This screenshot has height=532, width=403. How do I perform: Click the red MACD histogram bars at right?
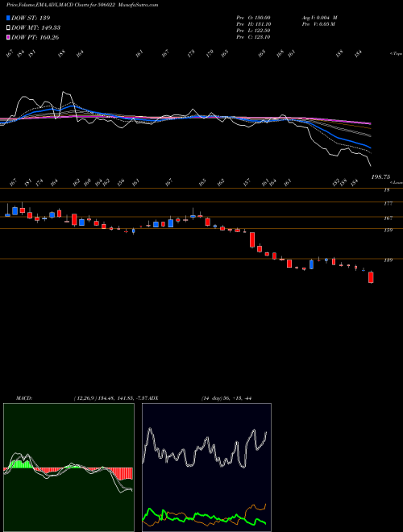[x=124, y=473]
